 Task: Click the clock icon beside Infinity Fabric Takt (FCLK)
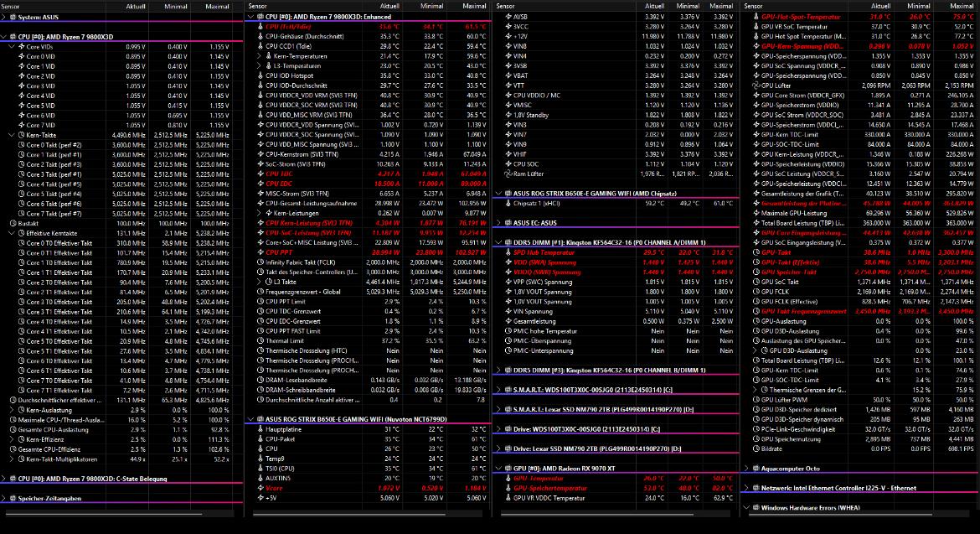coord(260,262)
